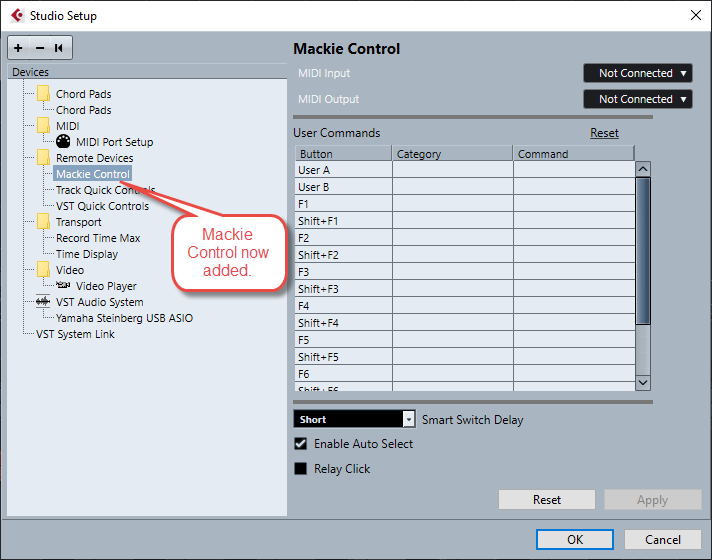The image size is (712, 560).
Task: Click the Category cell for User A
Action: (x=453, y=170)
